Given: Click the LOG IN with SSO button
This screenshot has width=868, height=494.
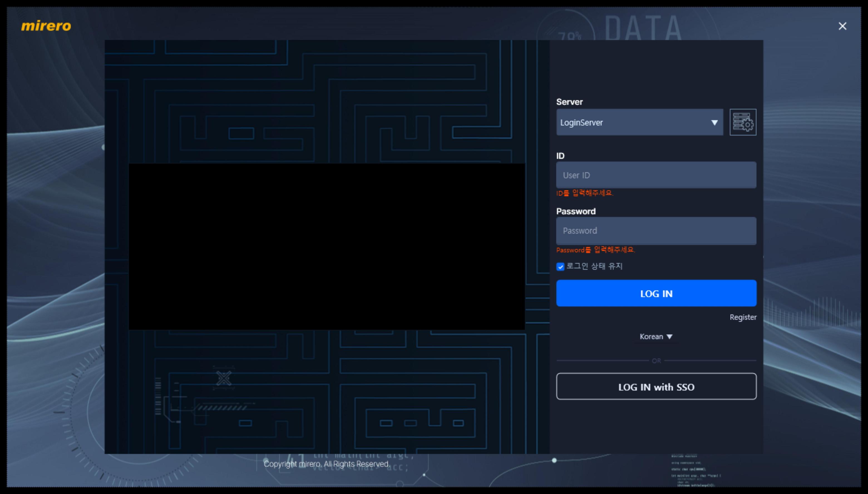Looking at the screenshot, I should 655,386.
